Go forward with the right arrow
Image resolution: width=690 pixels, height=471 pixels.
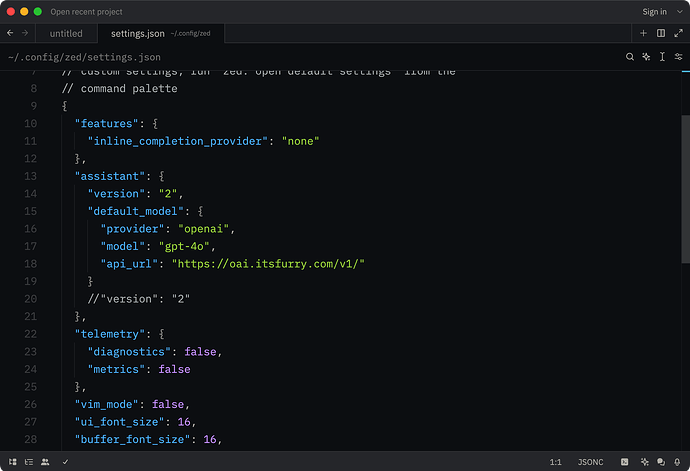tap(25, 33)
